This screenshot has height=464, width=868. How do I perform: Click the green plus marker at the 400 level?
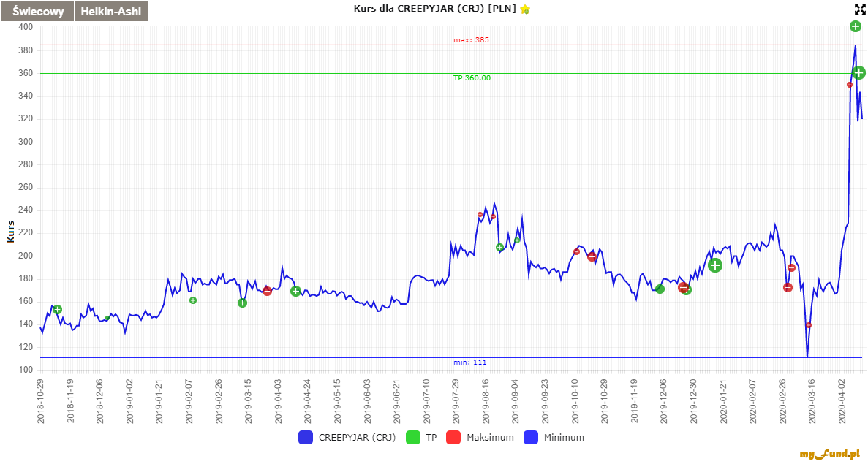pos(856,26)
